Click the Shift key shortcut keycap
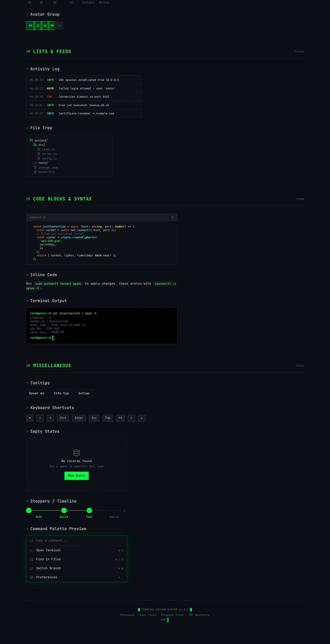Screen dimensions: 330x644 point(40,418)
